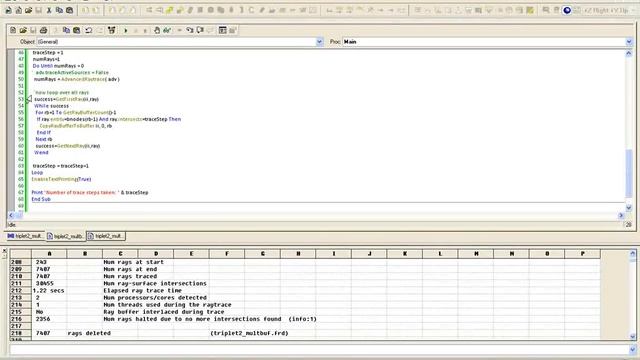Select column A header in output sheet

coord(49,254)
